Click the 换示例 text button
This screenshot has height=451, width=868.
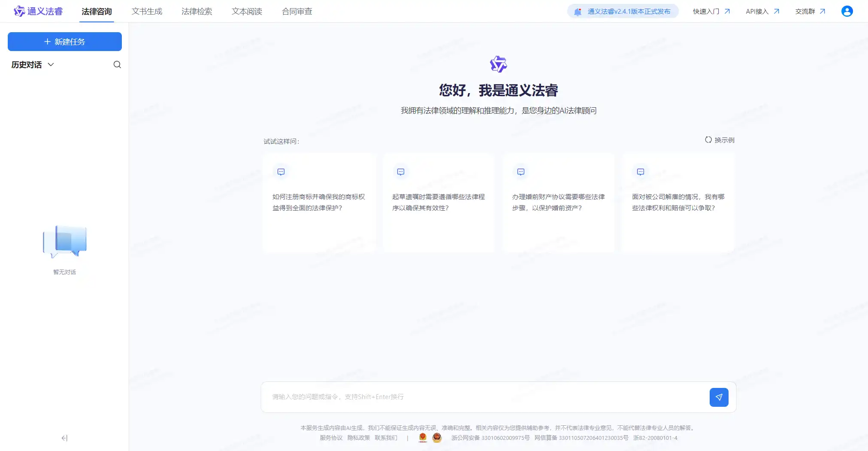tap(725, 140)
